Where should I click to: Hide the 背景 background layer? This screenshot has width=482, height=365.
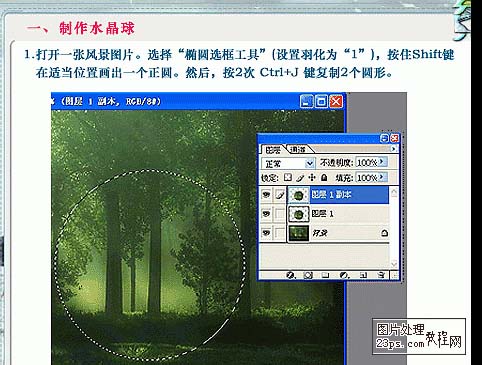coord(266,233)
